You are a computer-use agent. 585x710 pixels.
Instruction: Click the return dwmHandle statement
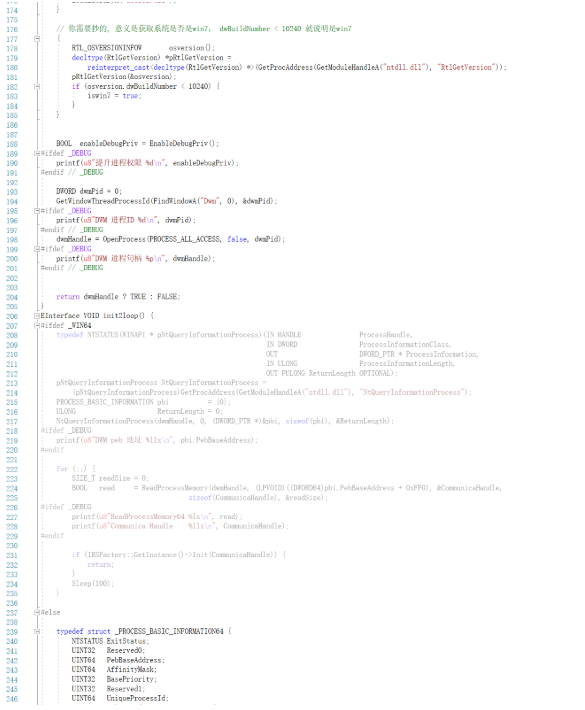click(118, 297)
